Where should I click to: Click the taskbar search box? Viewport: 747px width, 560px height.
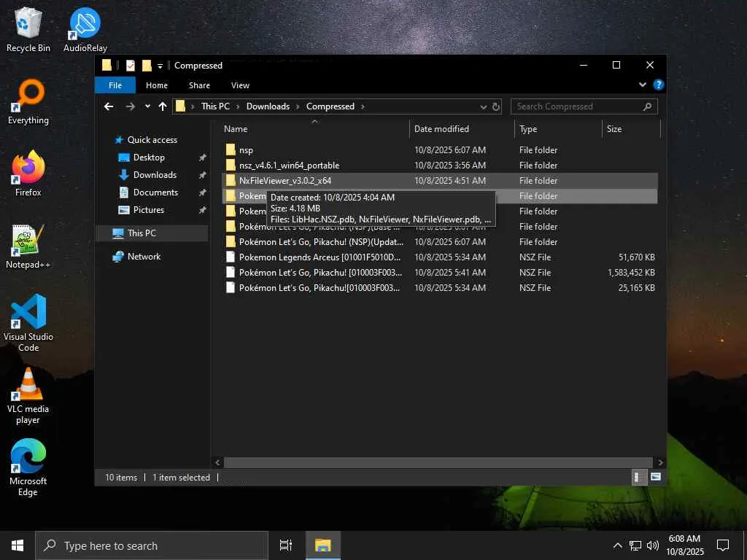click(x=152, y=545)
